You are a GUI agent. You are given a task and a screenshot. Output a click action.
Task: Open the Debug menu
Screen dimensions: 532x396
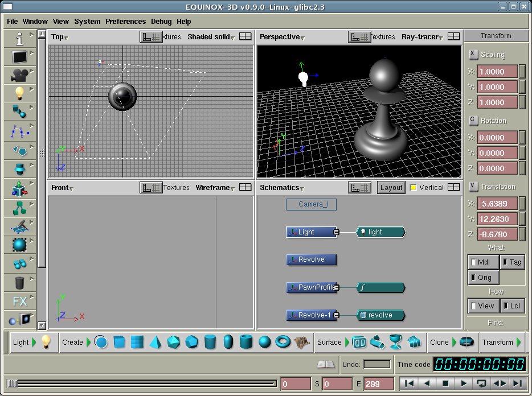click(161, 22)
